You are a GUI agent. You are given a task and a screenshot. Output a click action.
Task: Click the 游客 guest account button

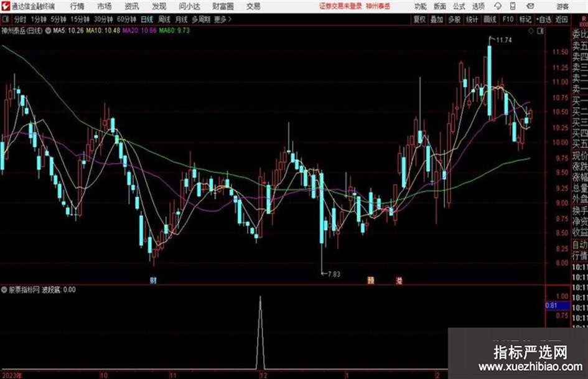[562, 6]
